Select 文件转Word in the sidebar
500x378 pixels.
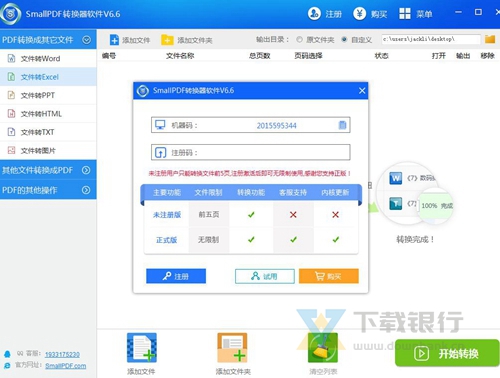(48, 59)
